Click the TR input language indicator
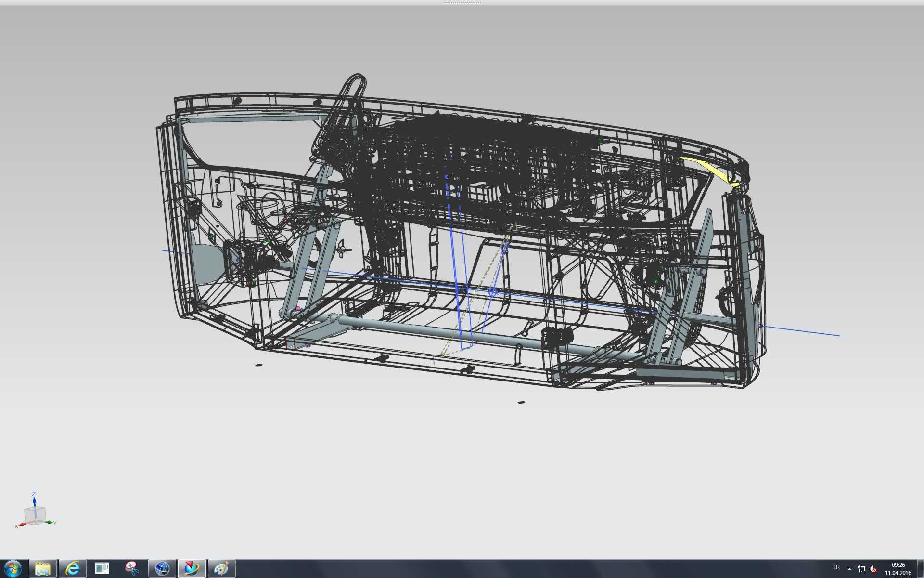The height and width of the screenshot is (578, 924). tap(836, 567)
